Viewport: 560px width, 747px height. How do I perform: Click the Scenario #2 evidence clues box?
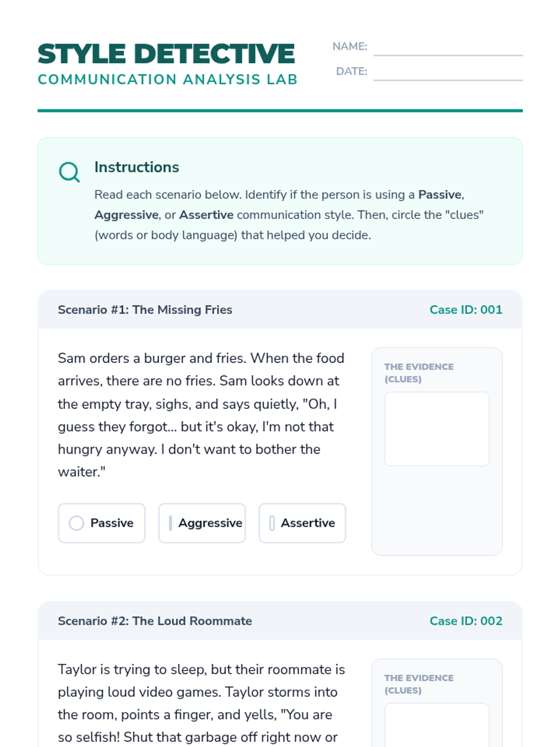[437, 725]
